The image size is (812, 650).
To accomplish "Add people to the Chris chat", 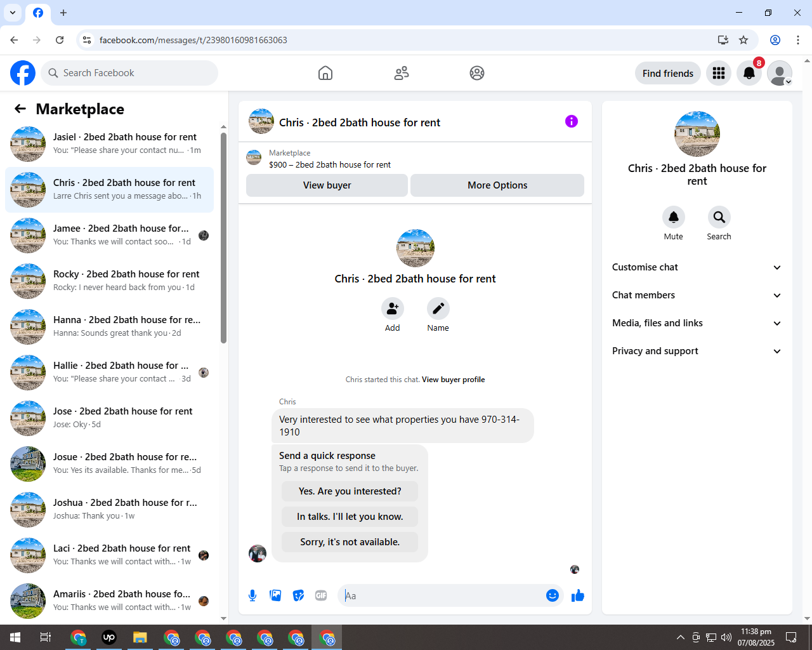I will [x=393, y=308].
